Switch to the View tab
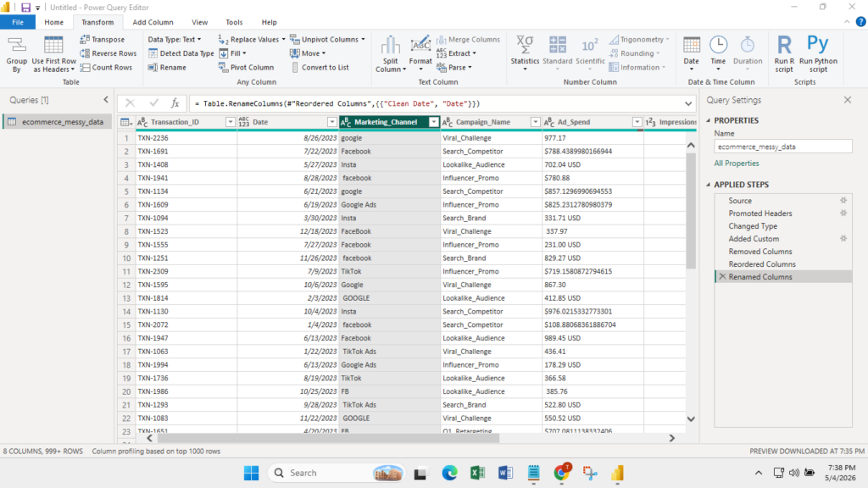 click(199, 22)
